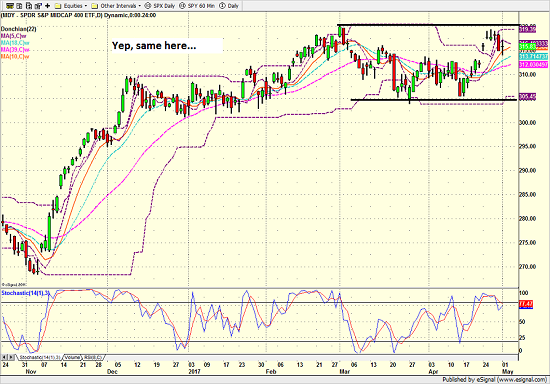Switch to the Volume study tab
The height and width of the screenshot is (384, 550).
pos(72,357)
